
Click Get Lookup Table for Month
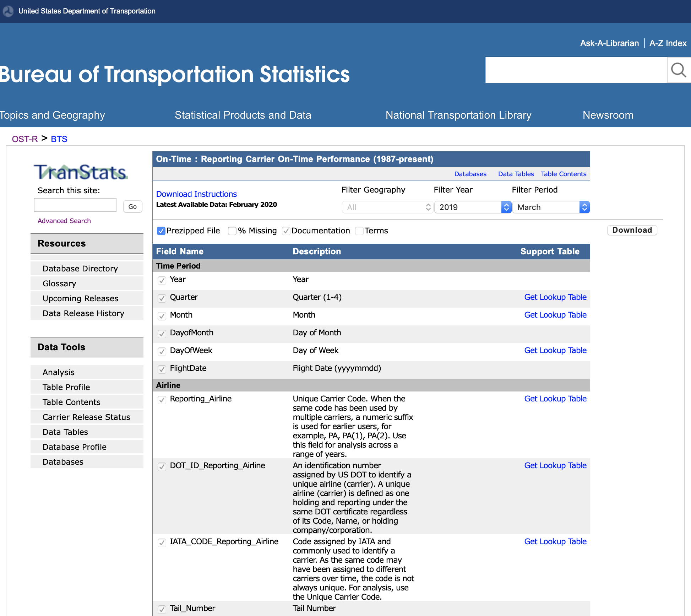tap(555, 315)
